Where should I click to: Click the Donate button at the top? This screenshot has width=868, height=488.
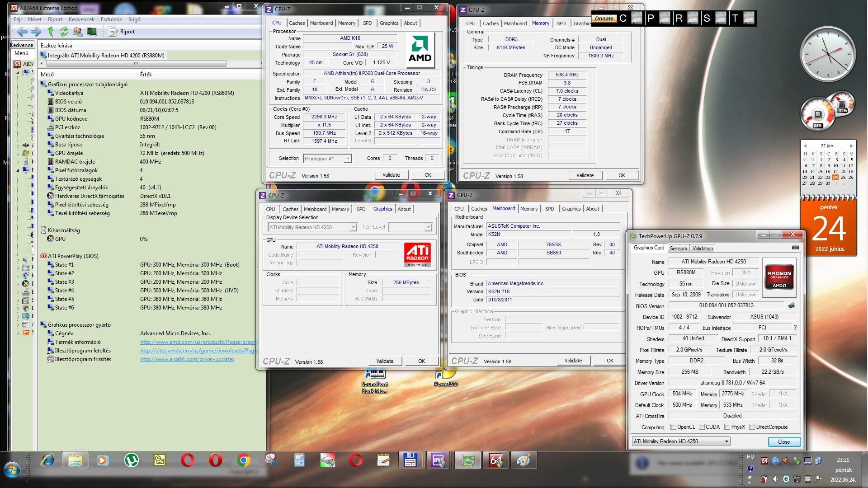(604, 19)
